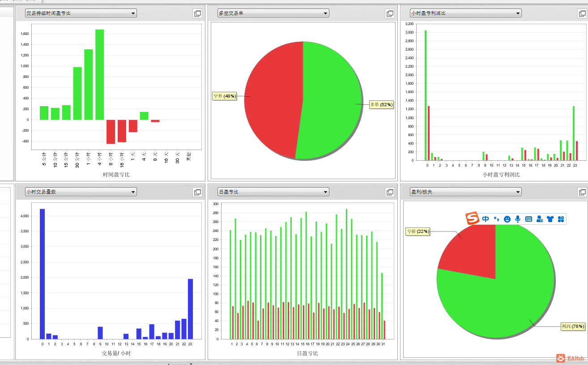
Task: Click the 3,200 y-axis value
Action: [409, 24]
